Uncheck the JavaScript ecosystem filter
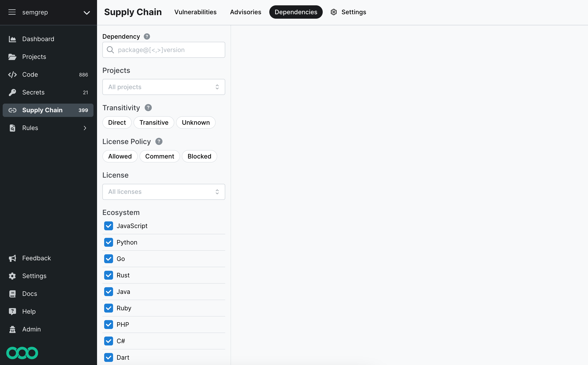Image resolution: width=588 pixels, height=365 pixels. click(x=109, y=226)
